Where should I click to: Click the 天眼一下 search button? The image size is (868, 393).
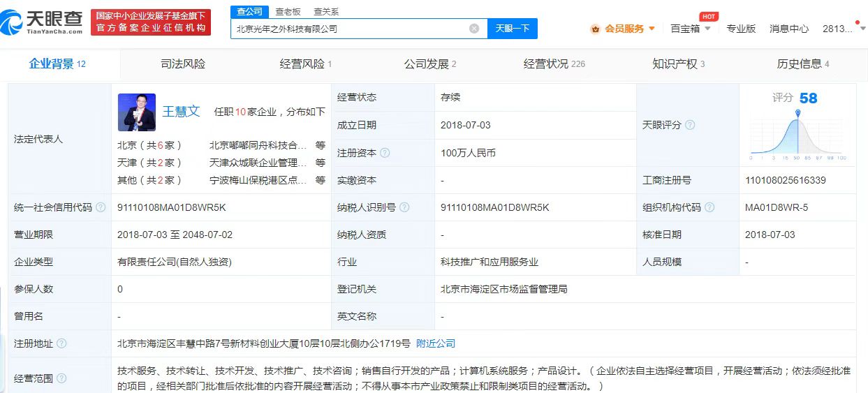click(513, 29)
